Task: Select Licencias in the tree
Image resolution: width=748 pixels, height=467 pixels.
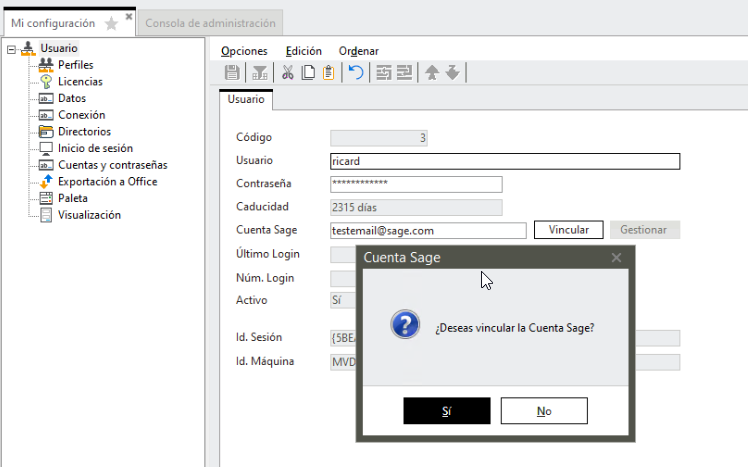Action: [80, 82]
